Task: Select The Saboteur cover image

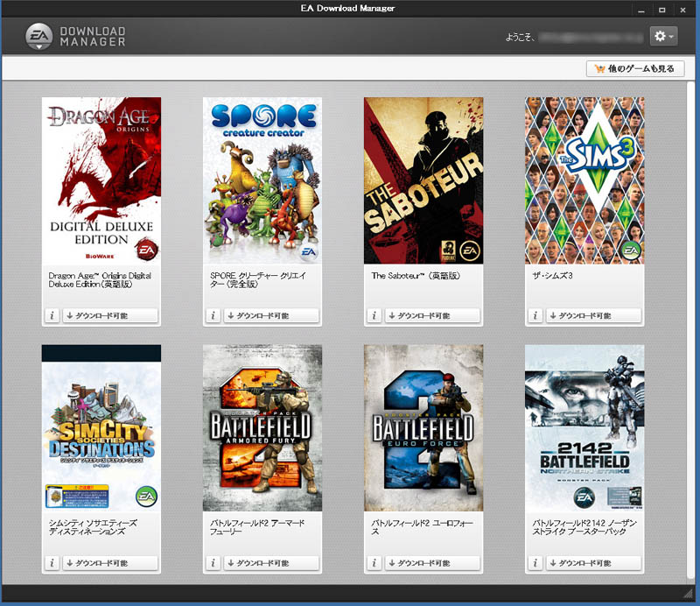Action: coord(423,180)
